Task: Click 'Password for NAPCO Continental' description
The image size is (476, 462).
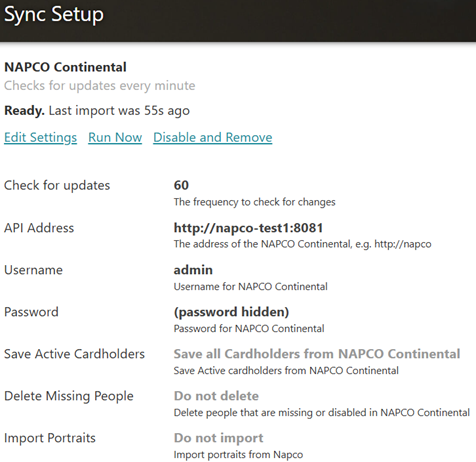Action: click(x=249, y=329)
